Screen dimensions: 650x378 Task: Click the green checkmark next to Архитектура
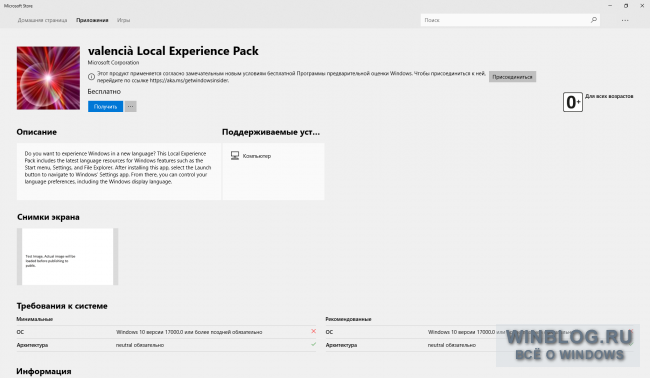coord(313,344)
